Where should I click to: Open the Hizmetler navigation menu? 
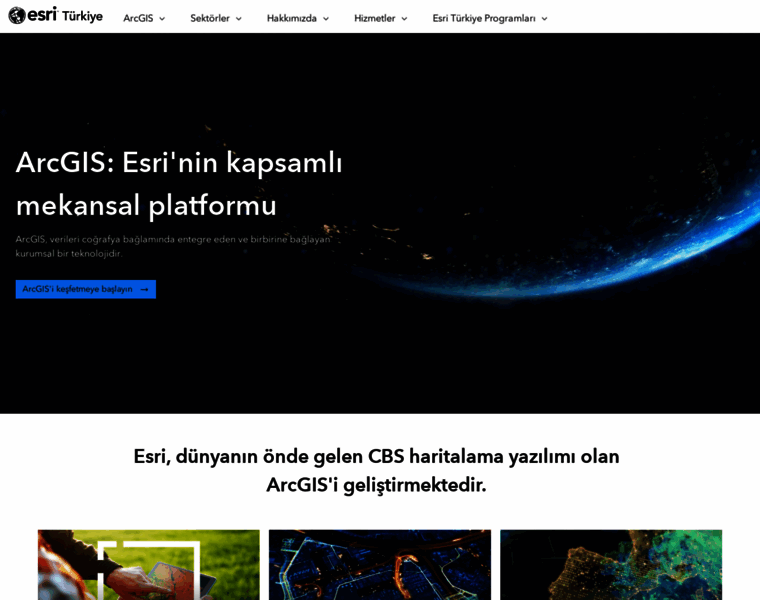tap(380, 18)
